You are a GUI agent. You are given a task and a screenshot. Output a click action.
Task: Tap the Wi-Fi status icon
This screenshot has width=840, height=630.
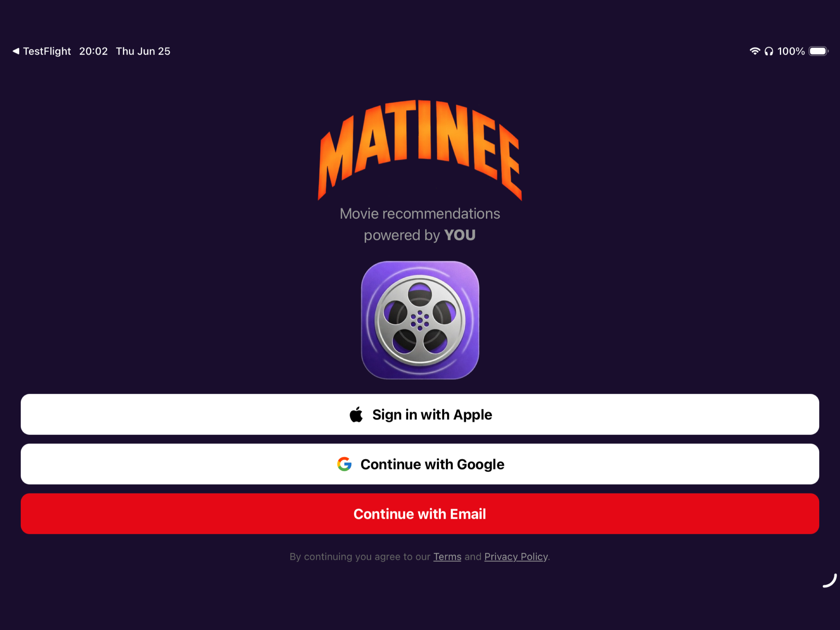(755, 51)
